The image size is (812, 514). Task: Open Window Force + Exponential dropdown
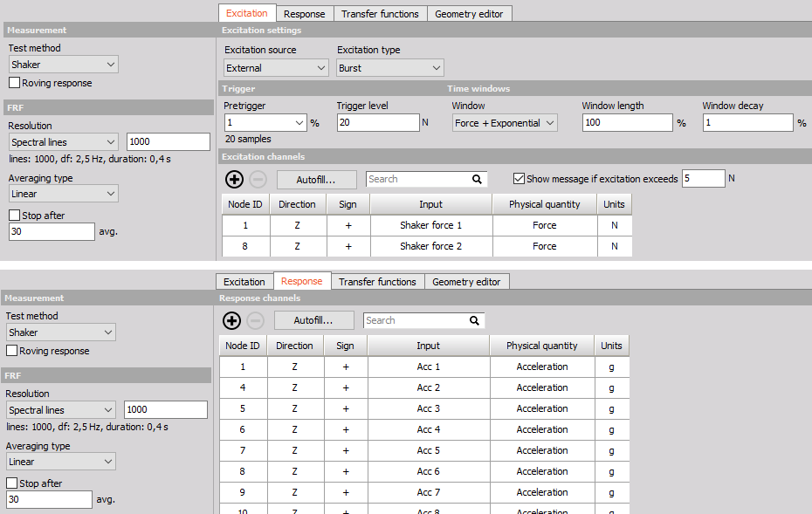tap(505, 123)
